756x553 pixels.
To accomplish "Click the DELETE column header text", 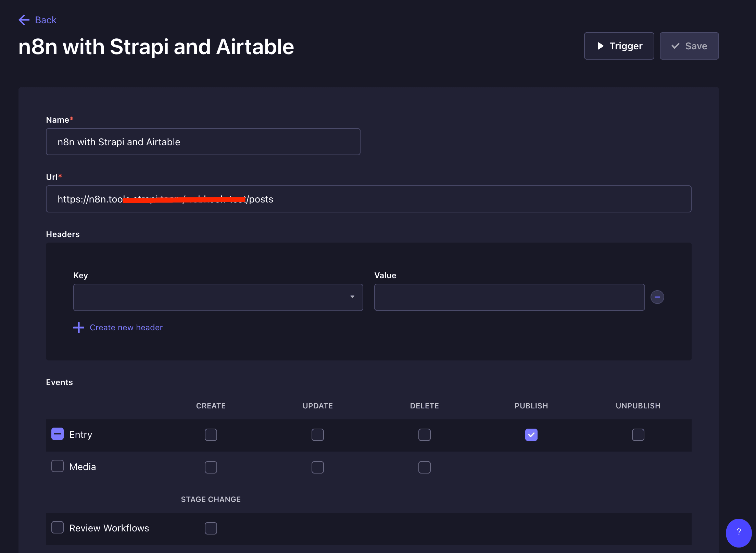I will (x=425, y=406).
